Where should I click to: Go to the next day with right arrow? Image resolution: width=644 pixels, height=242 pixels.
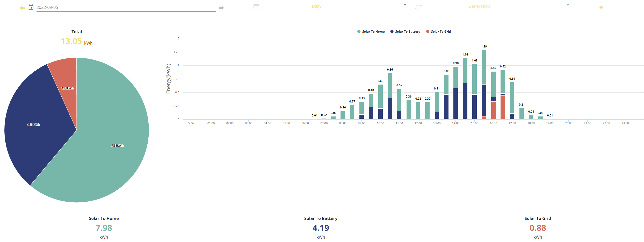[221, 8]
